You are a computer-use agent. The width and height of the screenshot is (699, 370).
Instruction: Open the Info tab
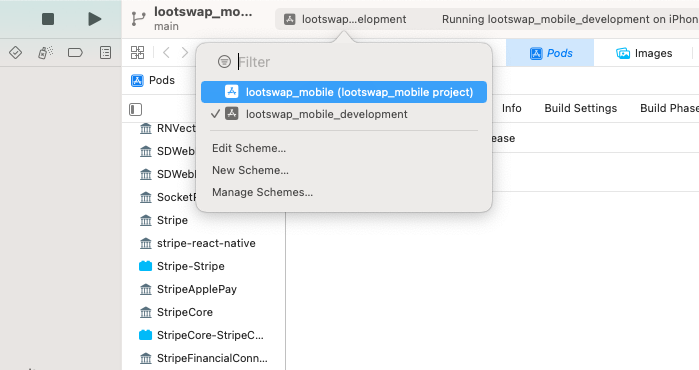(511, 108)
